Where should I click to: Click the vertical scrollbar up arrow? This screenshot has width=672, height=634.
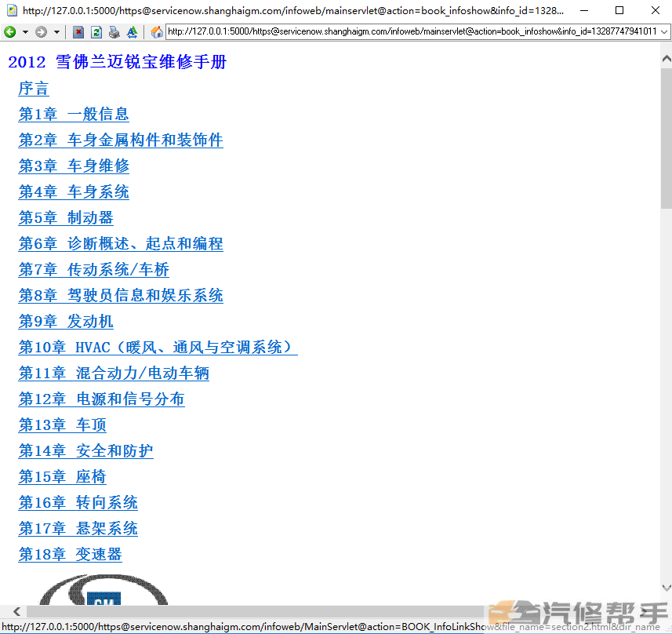point(666,59)
